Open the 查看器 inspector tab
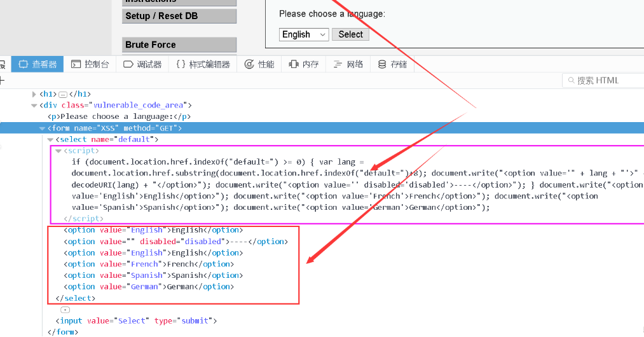The image size is (644, 337). pyautogui.click(x=38, y=64)
